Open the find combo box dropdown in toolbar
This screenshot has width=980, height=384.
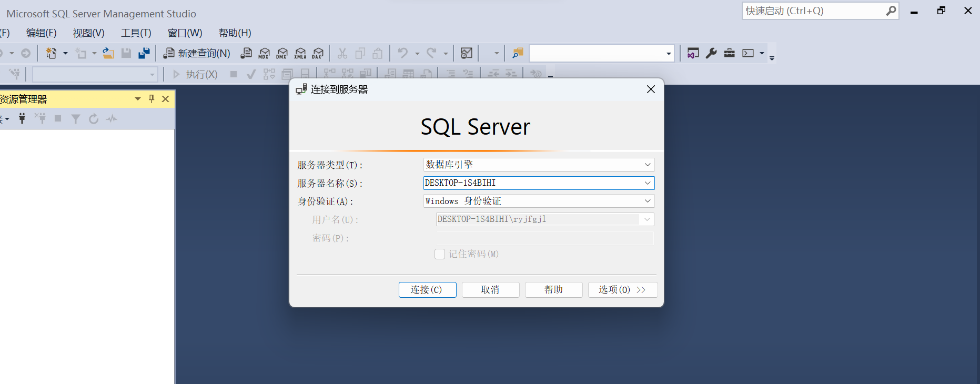pyautogui.click(x=669, y=53)
